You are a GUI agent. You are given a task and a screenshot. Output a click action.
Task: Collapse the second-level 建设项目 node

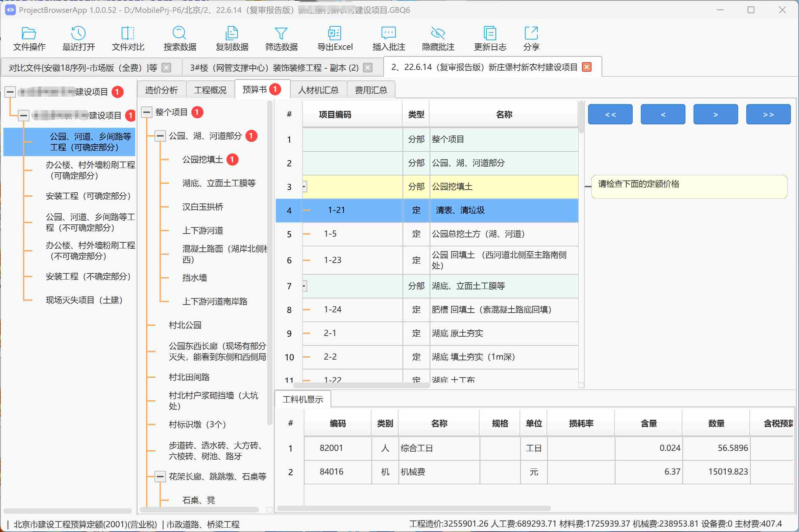(23, 115)
